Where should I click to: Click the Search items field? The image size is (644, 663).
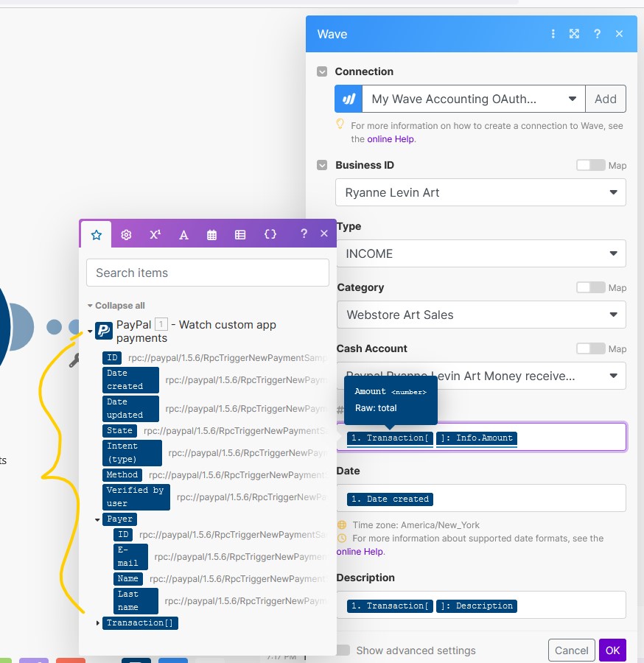click(x=208, y=273)
